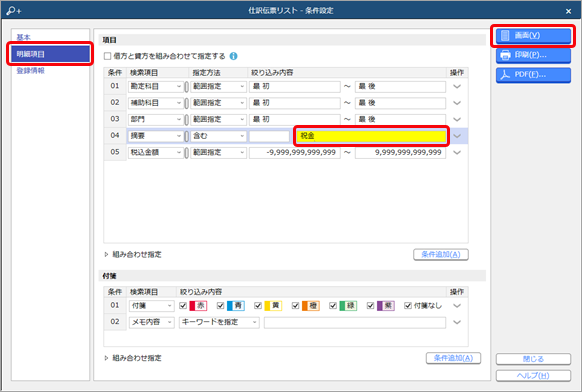This screenshot has width=582, height=392.
Task: Click the -9,999,999,999,999 minimum amount field
Action: coord(295,153)
